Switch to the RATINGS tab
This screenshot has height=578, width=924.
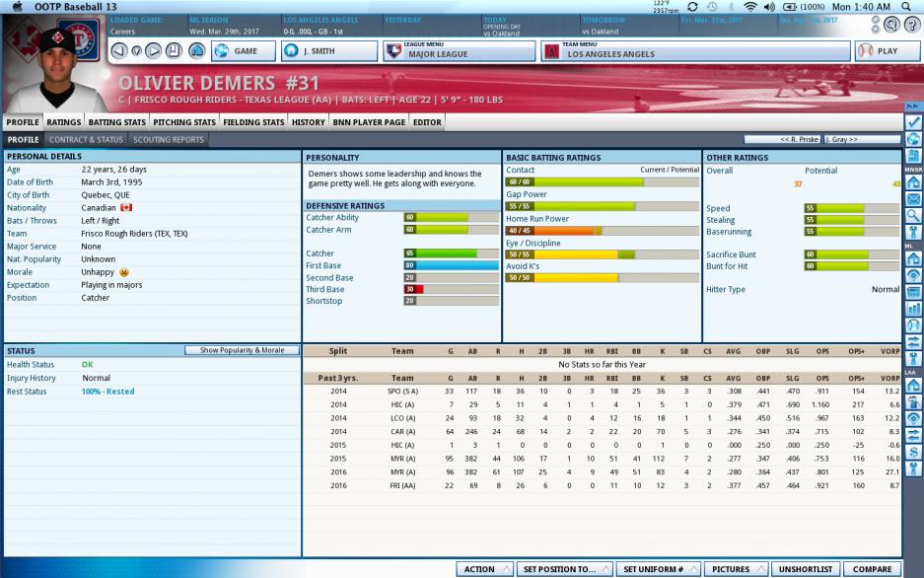(64, 122)
